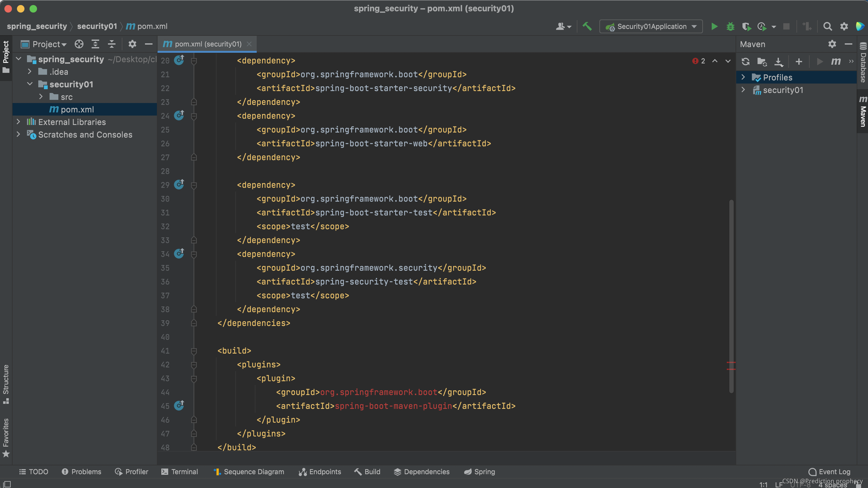Fold the dependency block at line 24
Image resolution: width=868 pixels, height=488 pixels.
click(194, 116)
